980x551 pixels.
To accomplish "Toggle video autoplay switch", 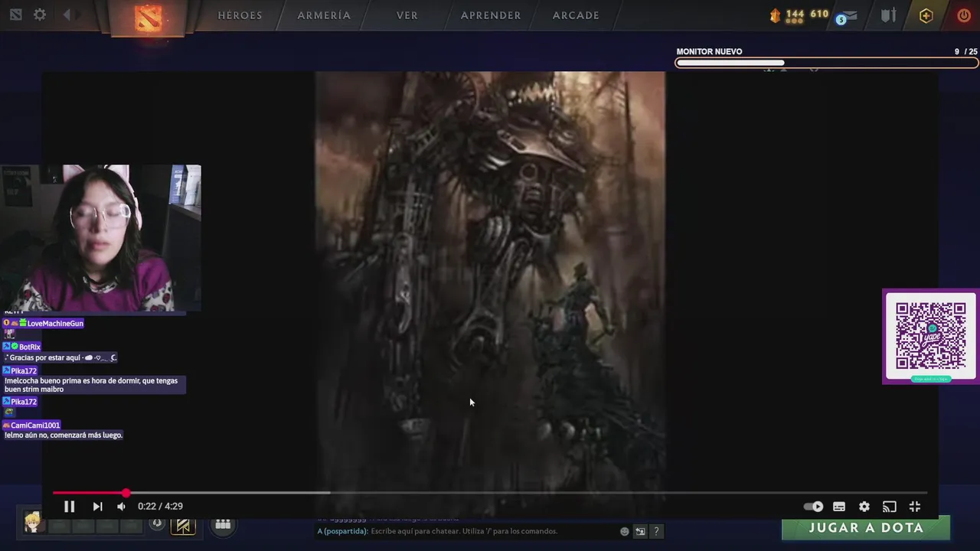I will tap(813, 506).
